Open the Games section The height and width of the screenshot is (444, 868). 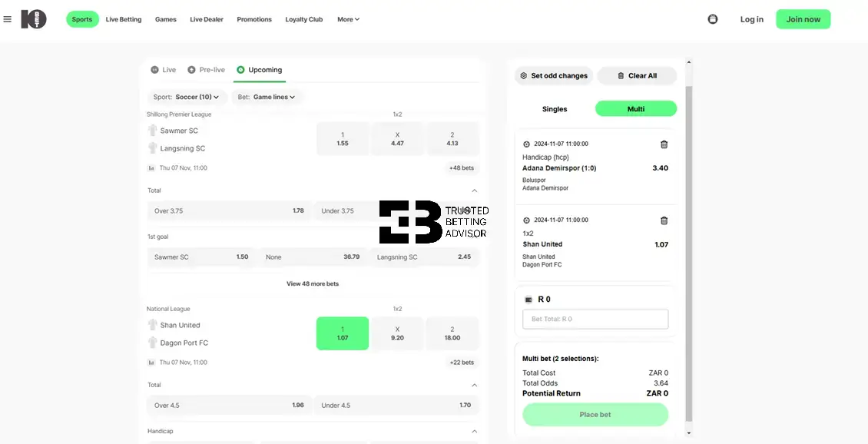click(x=165, y=19)
